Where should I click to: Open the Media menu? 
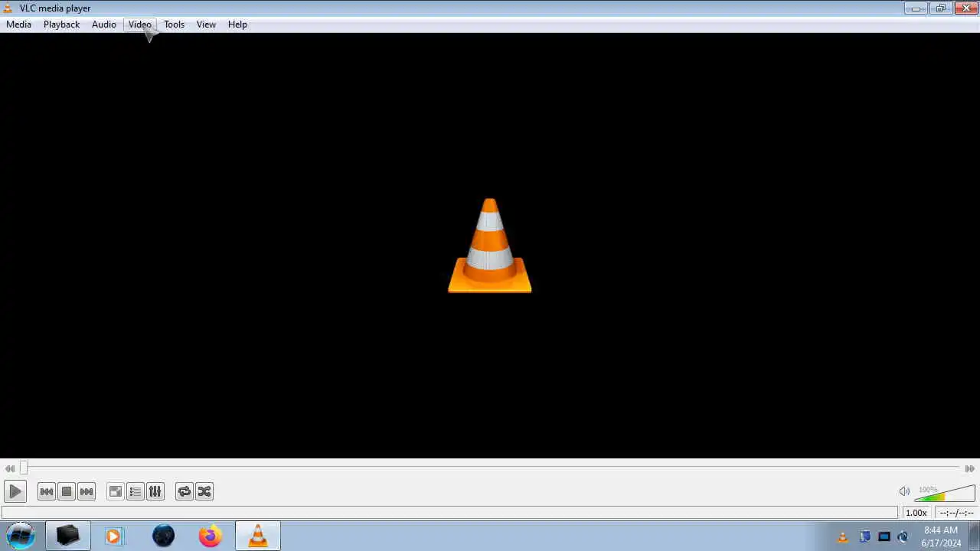(18, 24)
